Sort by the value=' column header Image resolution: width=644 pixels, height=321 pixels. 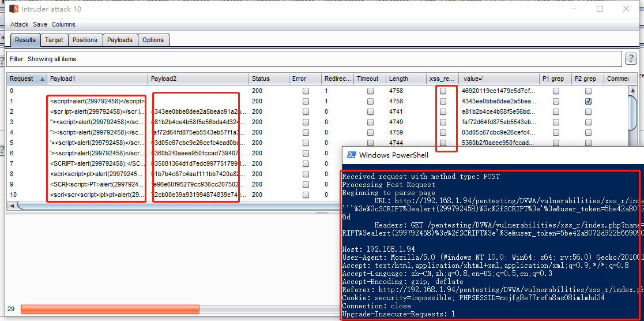499,79
